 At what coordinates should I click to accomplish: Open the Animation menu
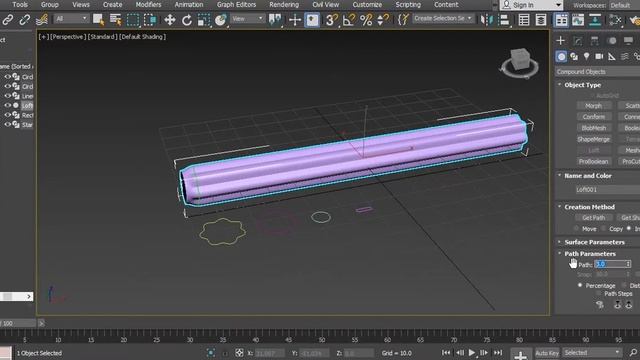[x=189, y=4]
